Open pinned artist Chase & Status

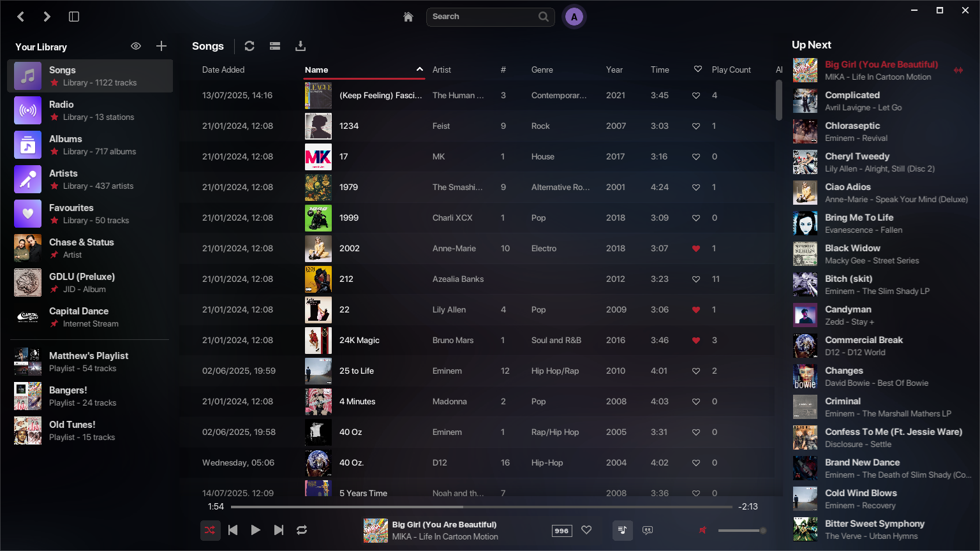(x=90, y=248)
